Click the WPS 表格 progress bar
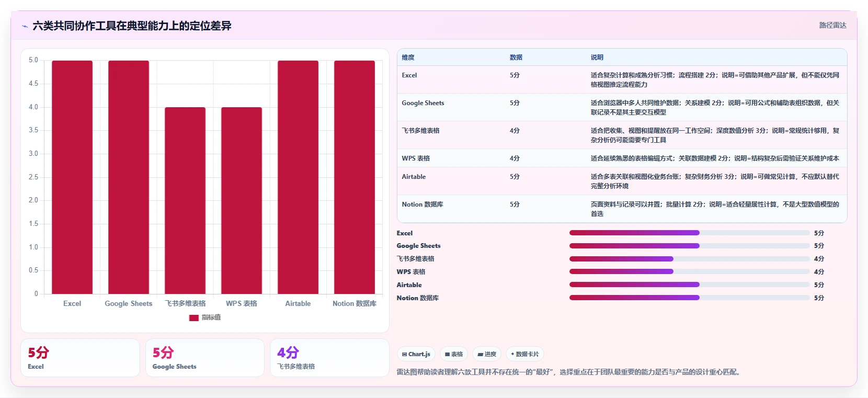Image resolution: width=868 pixels, height=398 pixels. (689, 271)
